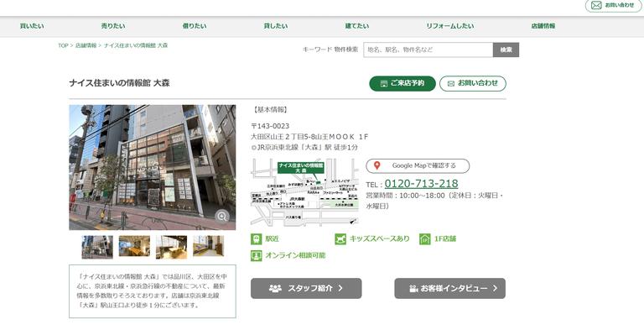Select the fourth interior thumbnail

[x=208, y=246]
